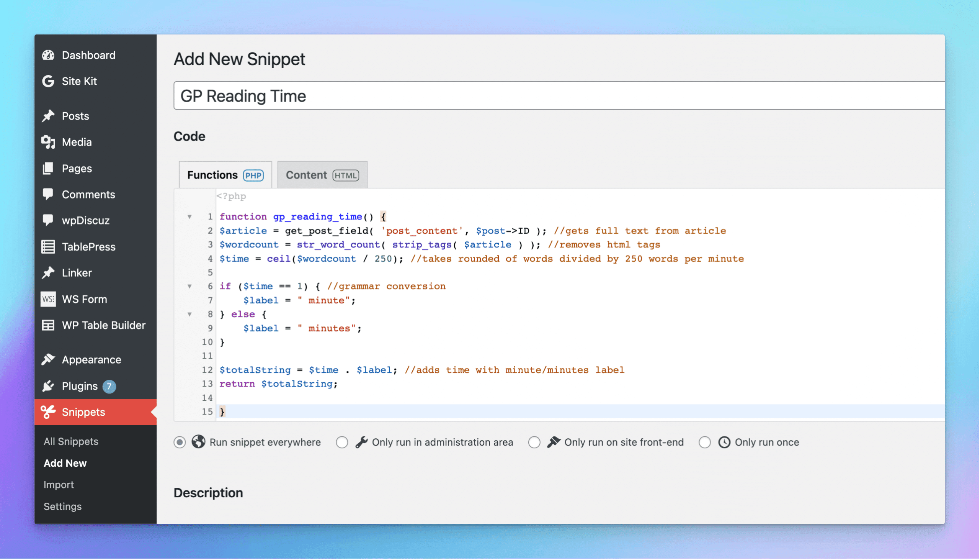Click the Linker pin icon

click(x=48, y=273)
